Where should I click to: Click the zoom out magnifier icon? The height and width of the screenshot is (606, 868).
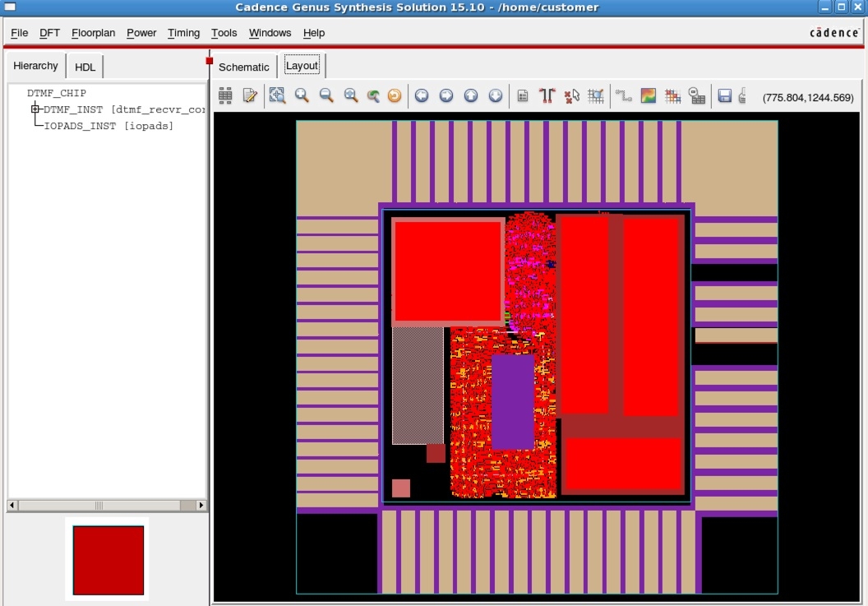pyautogui.click(x=326, y=95)
